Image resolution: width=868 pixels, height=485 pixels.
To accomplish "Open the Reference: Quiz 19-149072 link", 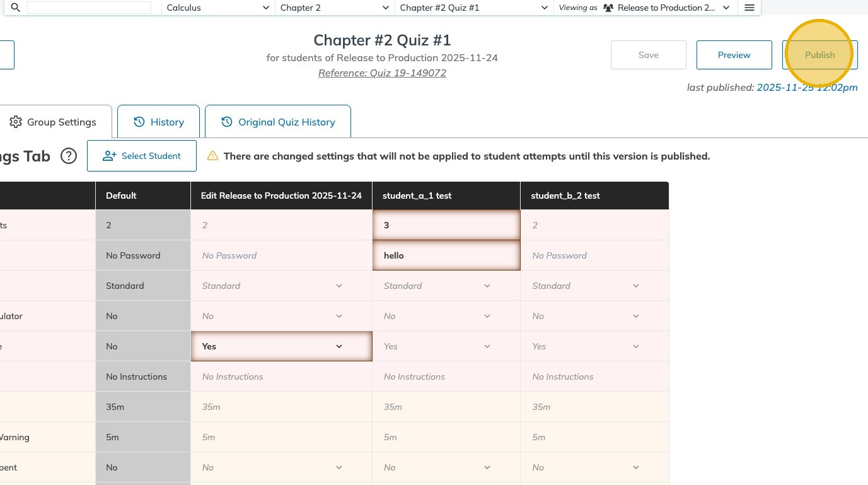I will (x=382, y=73).
